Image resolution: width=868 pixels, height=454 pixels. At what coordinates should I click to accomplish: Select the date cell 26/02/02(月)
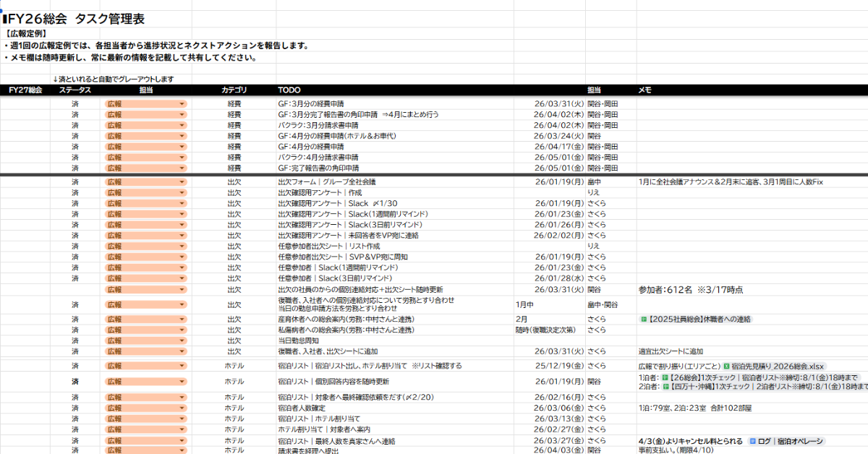[x=559, y=236]
